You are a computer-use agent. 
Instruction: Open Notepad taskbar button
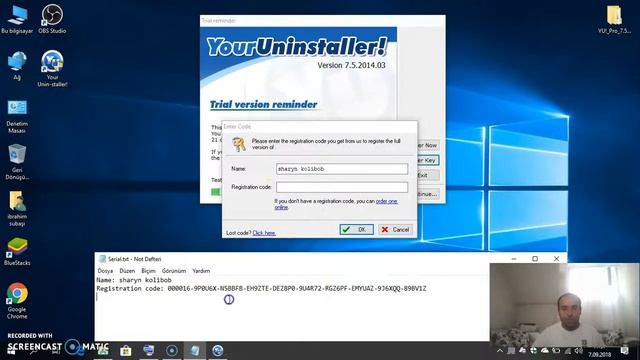(195, 351)
